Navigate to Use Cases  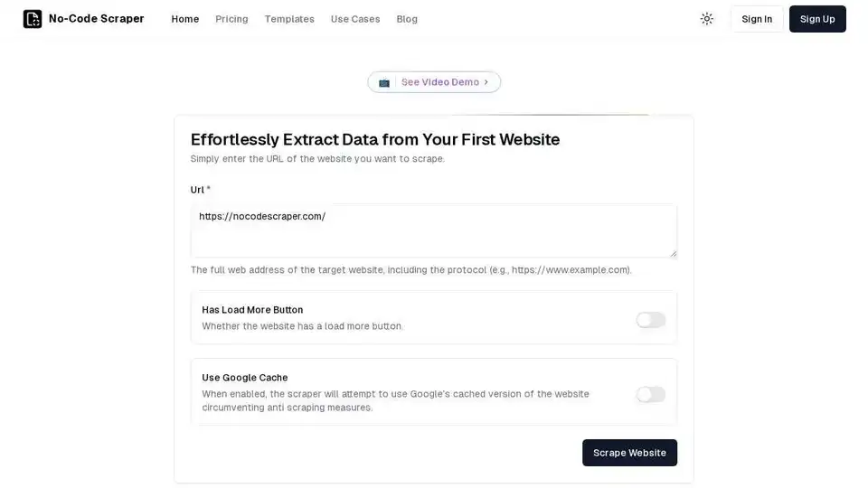click(355, 19)
